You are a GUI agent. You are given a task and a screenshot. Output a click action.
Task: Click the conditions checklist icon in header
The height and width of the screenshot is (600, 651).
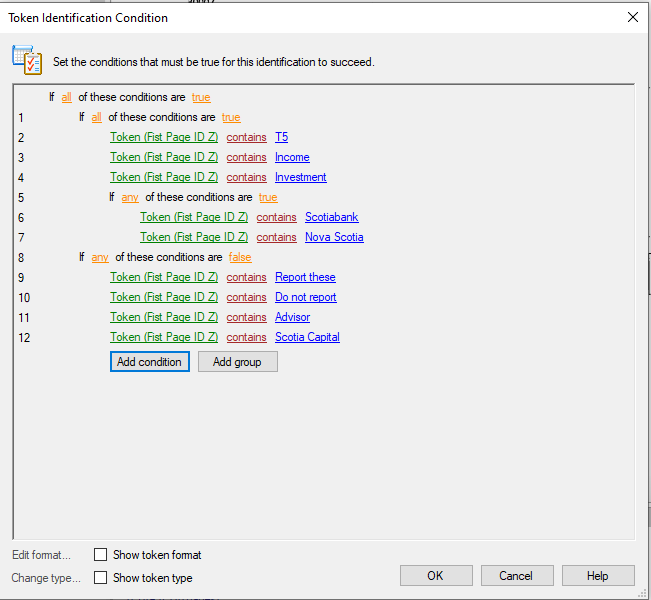[x=27, y=60]
